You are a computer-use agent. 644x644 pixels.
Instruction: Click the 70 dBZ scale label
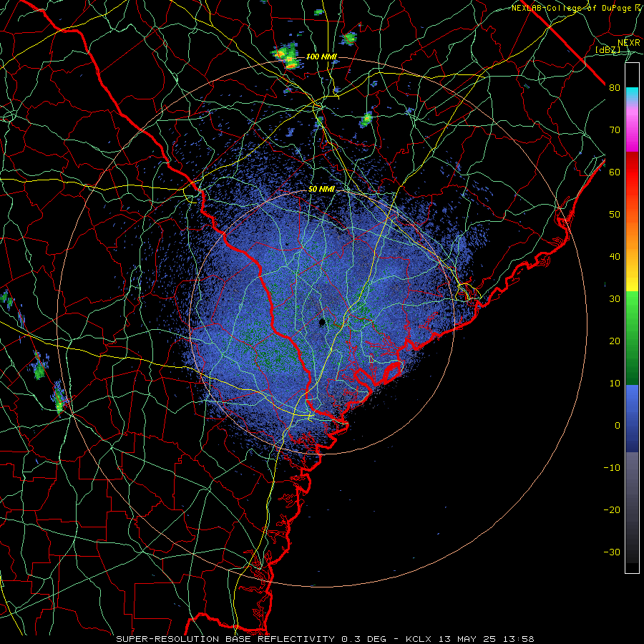point(615,130)
